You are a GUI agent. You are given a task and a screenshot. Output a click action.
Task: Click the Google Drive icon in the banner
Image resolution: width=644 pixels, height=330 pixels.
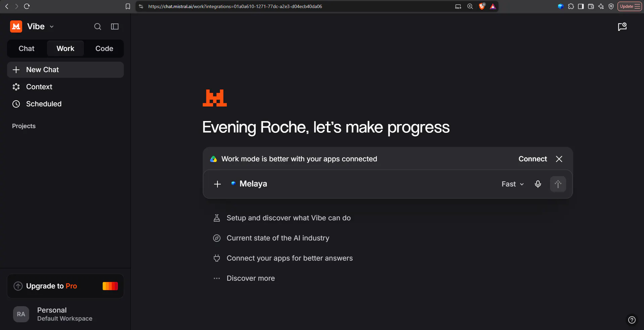(213, 159)
